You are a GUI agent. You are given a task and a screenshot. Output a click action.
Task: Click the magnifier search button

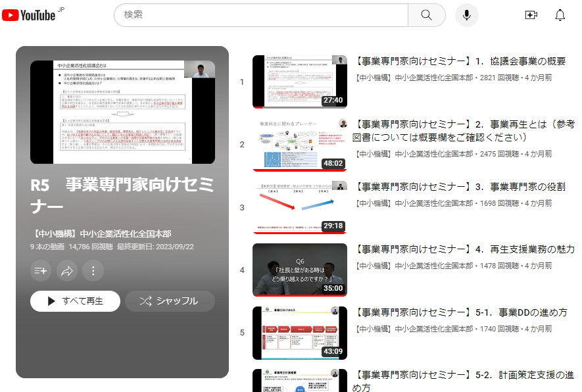click(426, 15)
